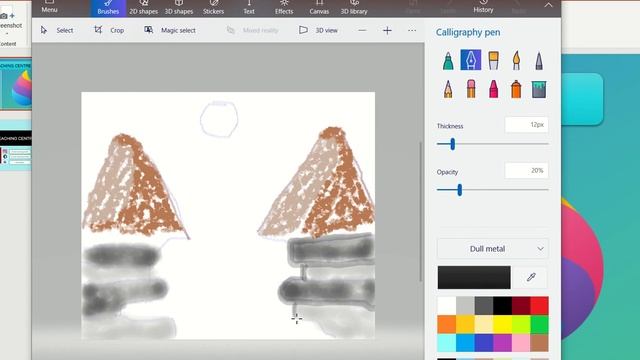Toggle 3D view

pyautogui.click(x=318, y=30)
